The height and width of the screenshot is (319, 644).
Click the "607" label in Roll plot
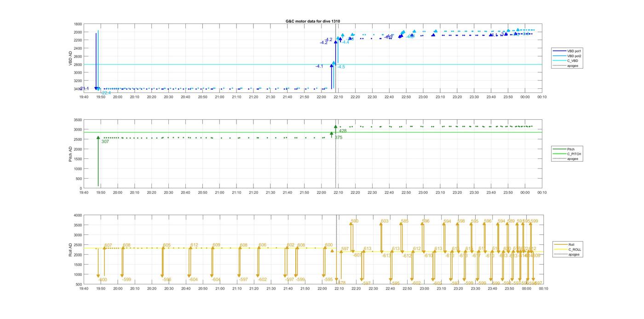(x=108, y=245)
